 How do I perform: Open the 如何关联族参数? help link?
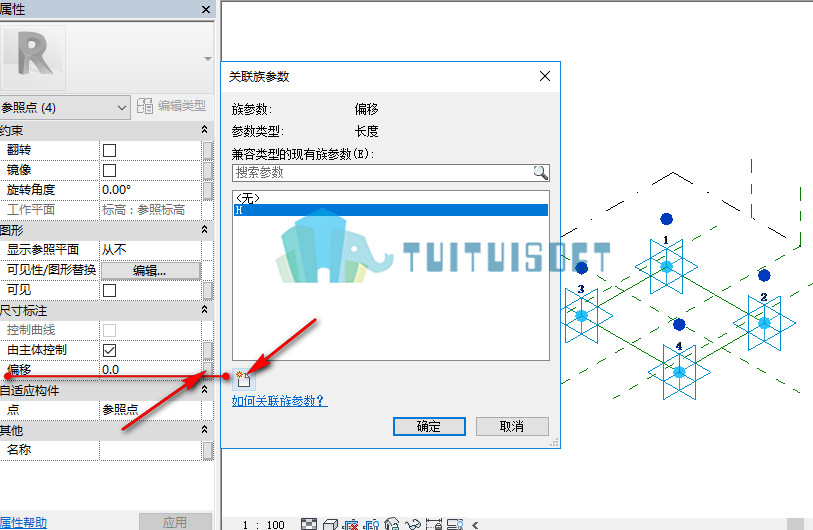[x=279, y=401]
